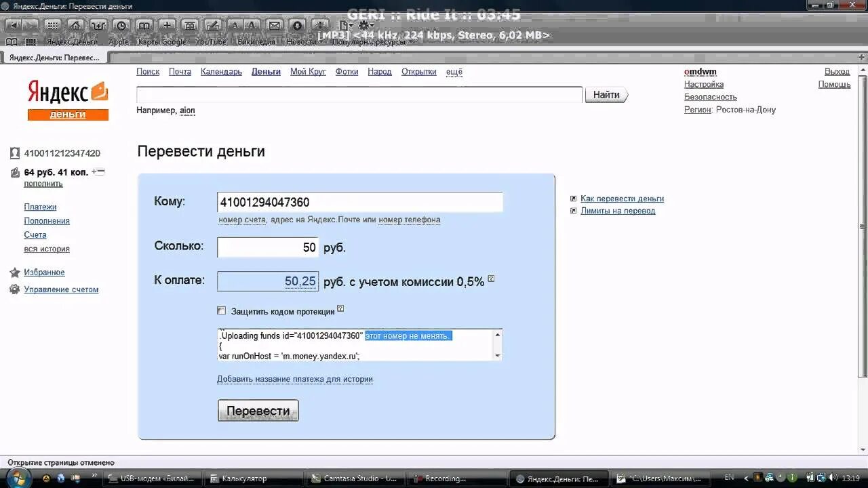Image resolution: width=868 pixels, height=488 pixels.
Task: Open Почта in Yandex services menu
Action: [x=180, y=71]
